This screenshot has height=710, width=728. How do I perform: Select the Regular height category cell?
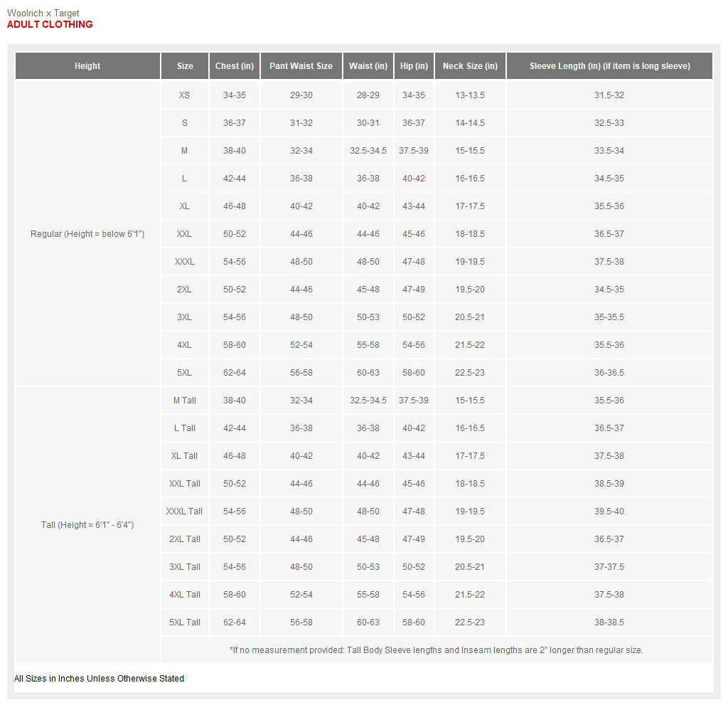pyautogui.click(x=87, y=234)
